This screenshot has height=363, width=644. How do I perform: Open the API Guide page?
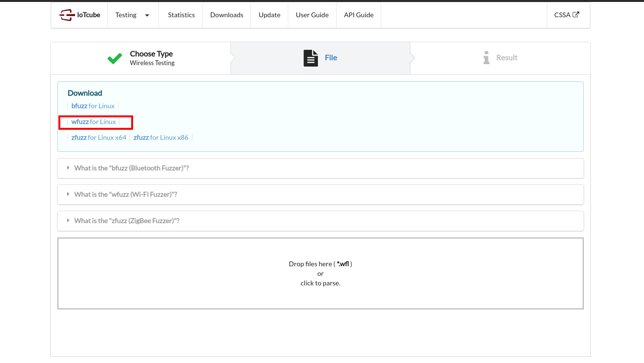tap(358, 15)
